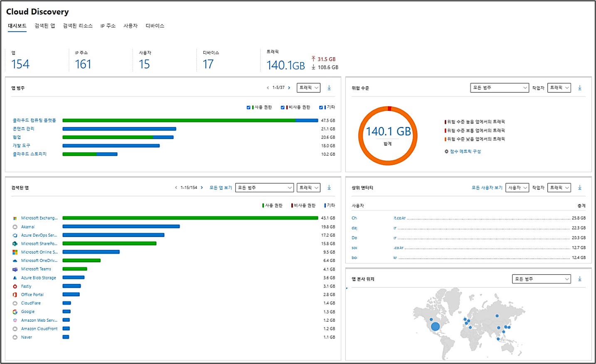The width and height of the screenshot is (596, 364).
Task: Download the 위험 수준 chart data
Action: (x=580, y=88)
